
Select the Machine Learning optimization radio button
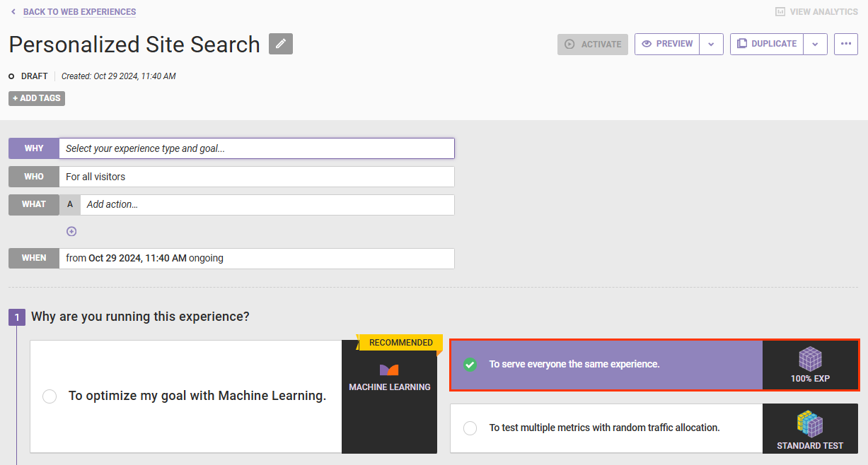coord(50,396)
